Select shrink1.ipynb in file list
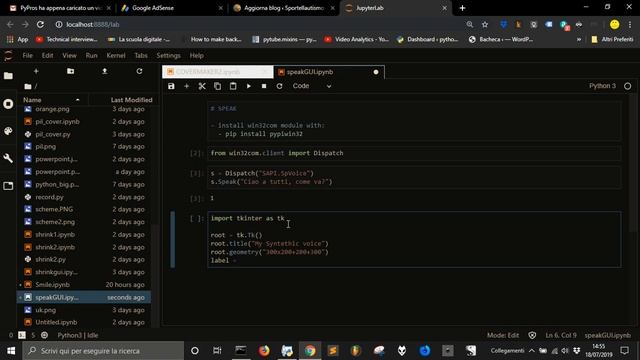Image resolution: width=640 pixels, height=360 pixels. pyautogui.click(x=84, y=234)
